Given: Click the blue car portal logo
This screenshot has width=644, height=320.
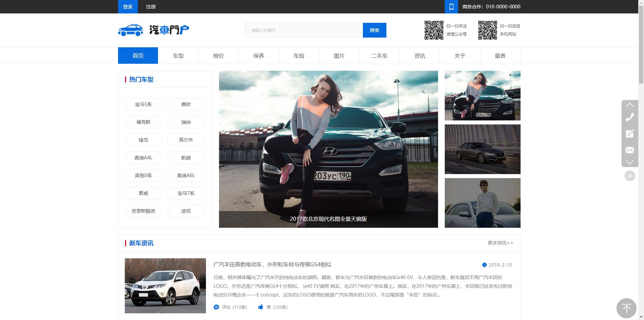Looking at the screenshot, I should 154,30.
